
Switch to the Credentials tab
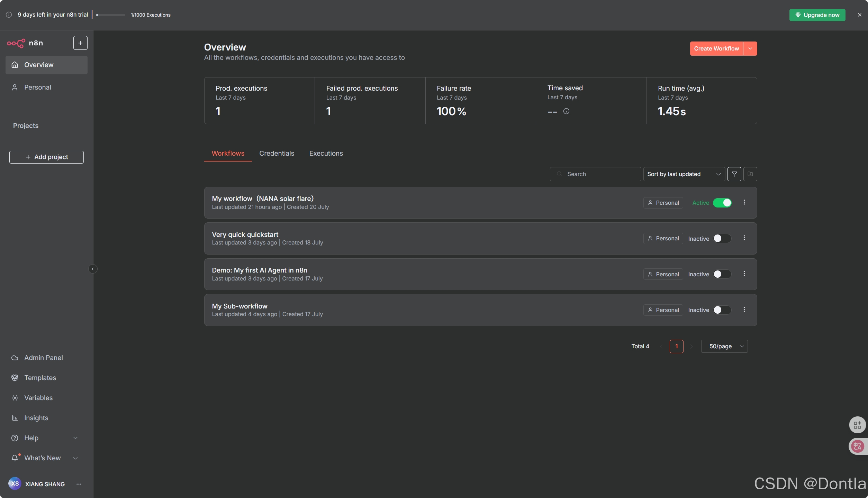[x=277, y=154]
